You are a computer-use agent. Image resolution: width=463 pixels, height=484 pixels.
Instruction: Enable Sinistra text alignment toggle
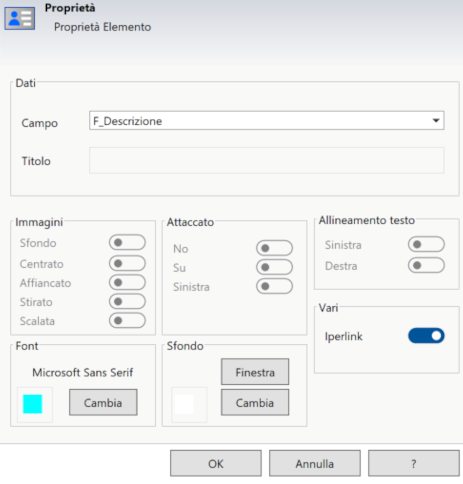pos(426,244)
